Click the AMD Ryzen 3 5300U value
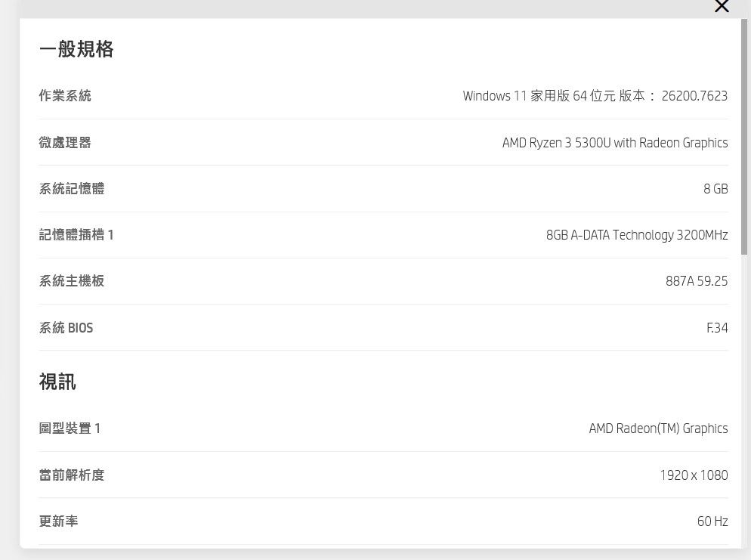The width and height of the screenshot is (751, 560). (x=615, y=143)
